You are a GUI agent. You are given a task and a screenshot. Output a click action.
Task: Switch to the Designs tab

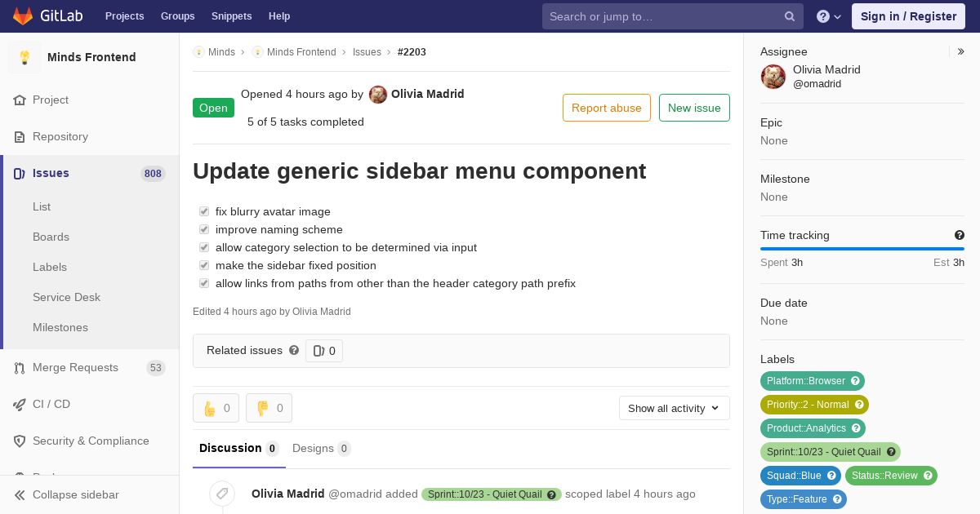(322, 448)
